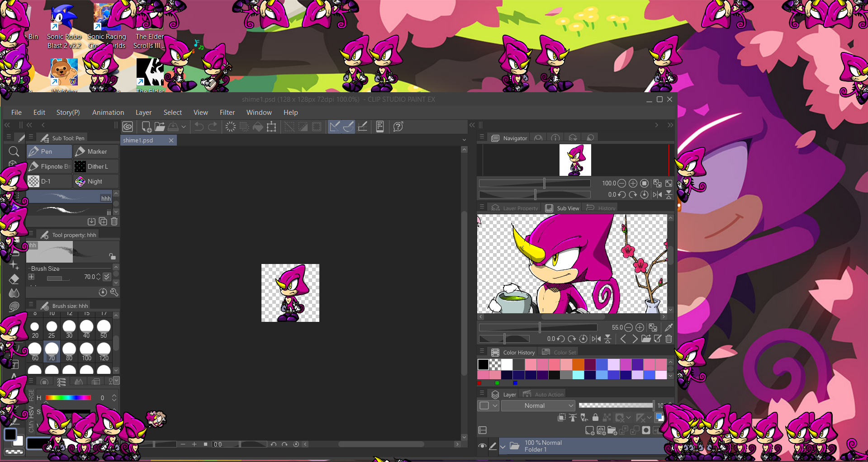The width and height of the screenshot is (868, 462).
Task: Click the Open file folder icon
Action: tap(159, 127)
